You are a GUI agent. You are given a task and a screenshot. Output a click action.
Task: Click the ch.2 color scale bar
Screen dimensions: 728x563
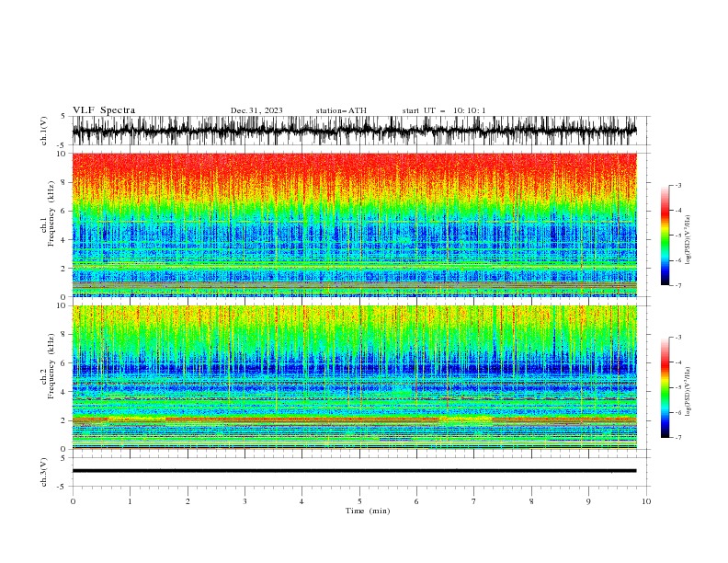[665, 387]
